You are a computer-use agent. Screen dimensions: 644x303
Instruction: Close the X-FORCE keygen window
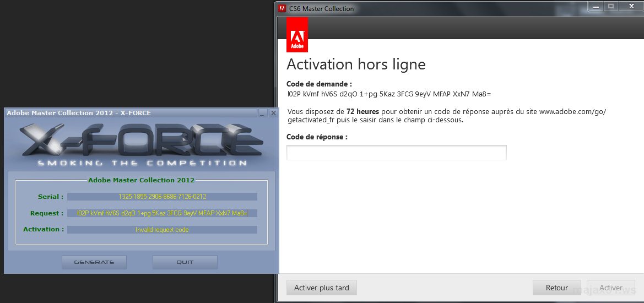point(273,113)
